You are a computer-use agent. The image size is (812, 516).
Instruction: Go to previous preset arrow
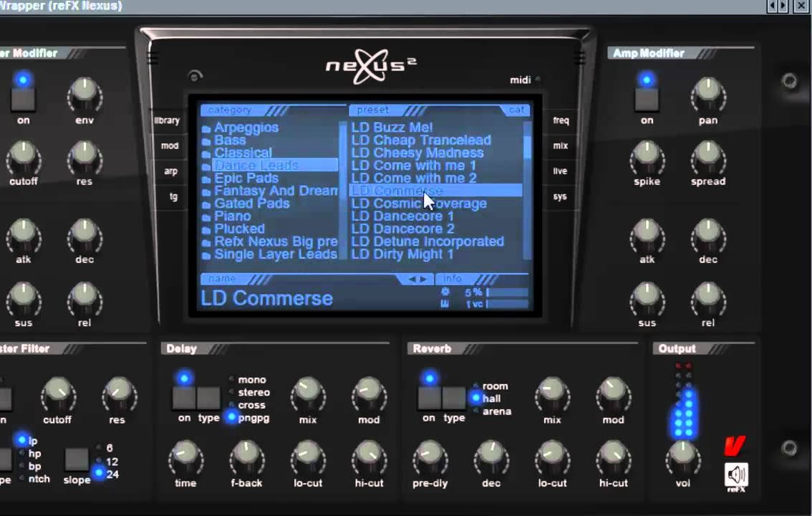pyautogui.click(x=412, y=279)
